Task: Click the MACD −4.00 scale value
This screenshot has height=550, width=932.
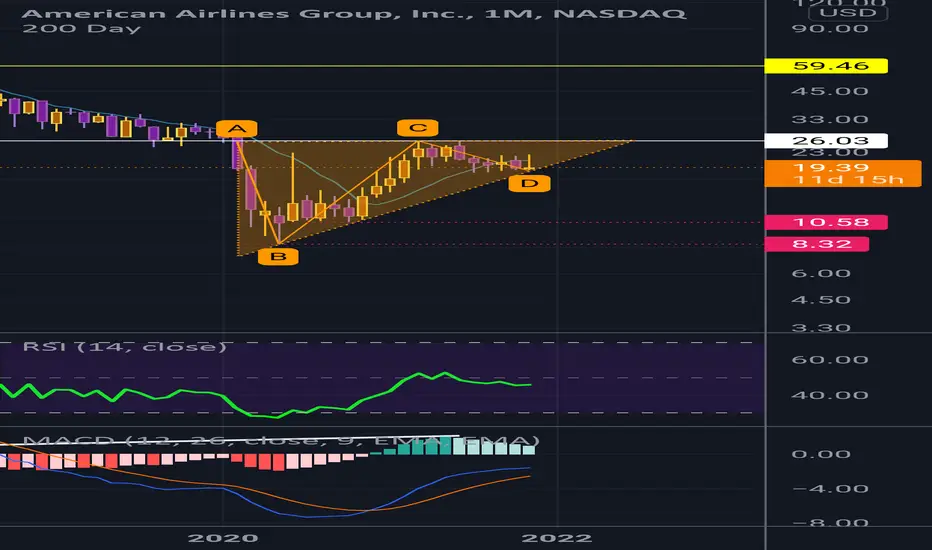Action: pyautogui.click(x=830, y=489)
